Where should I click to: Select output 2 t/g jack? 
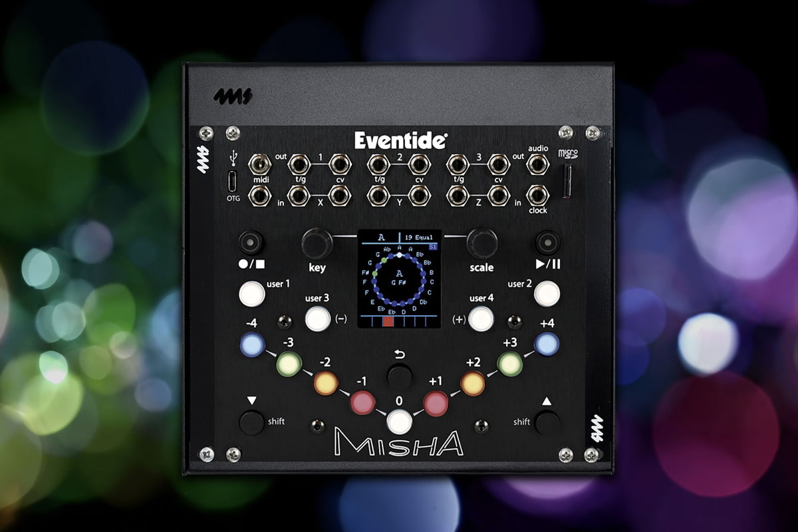[379, 163]
